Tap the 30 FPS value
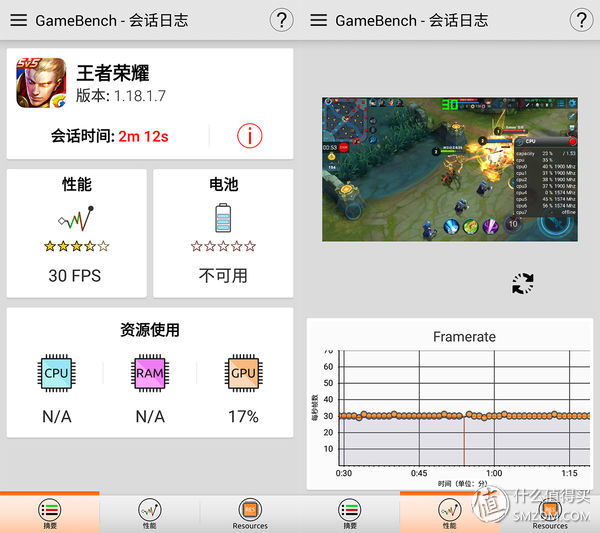 point(75,275)
